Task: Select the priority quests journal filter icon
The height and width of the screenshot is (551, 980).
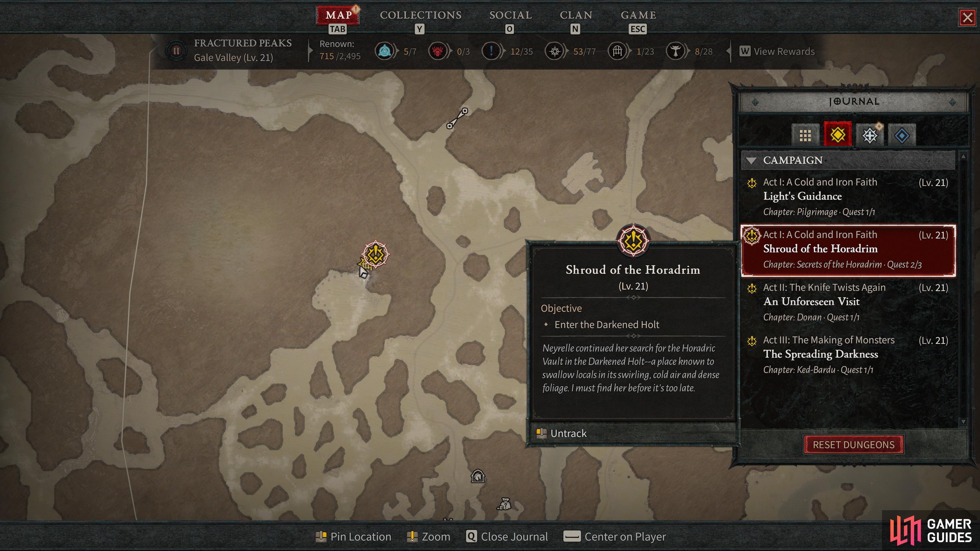Action: click(870, 135)
